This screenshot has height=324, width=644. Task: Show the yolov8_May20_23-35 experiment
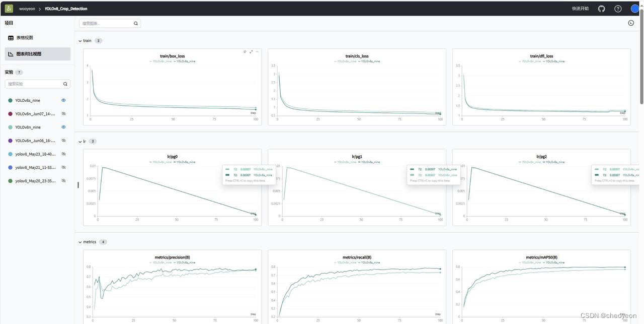click(x=63, y=180)
